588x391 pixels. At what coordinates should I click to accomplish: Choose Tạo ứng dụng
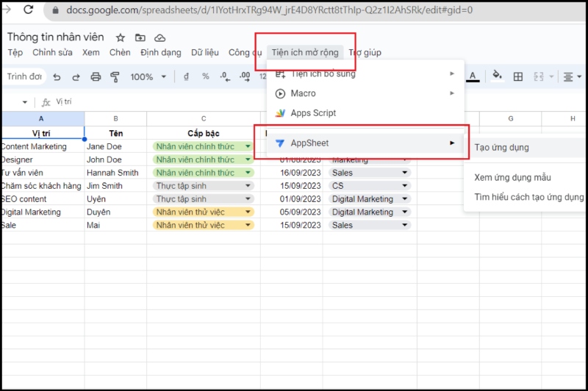(x=526, y=147)
